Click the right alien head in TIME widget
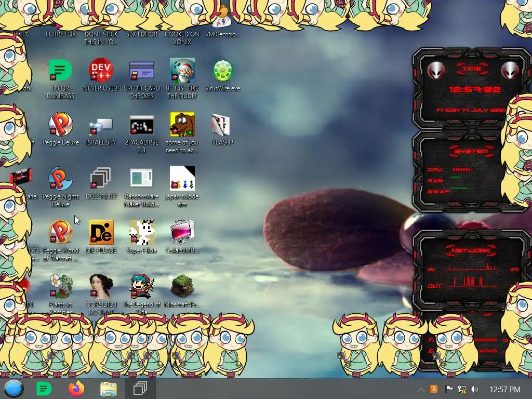 click(x=510, y=71)
